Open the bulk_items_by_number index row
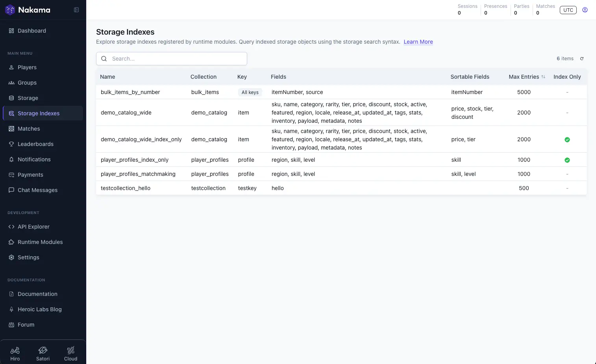 341,92
